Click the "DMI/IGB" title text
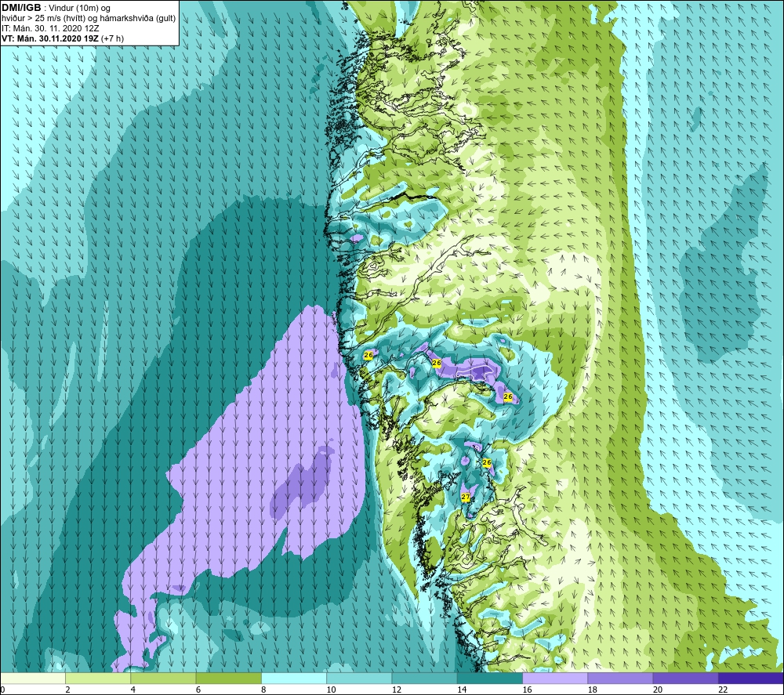Screen dimensions: 784x695 pyautogui.click(x=21, y=8)
